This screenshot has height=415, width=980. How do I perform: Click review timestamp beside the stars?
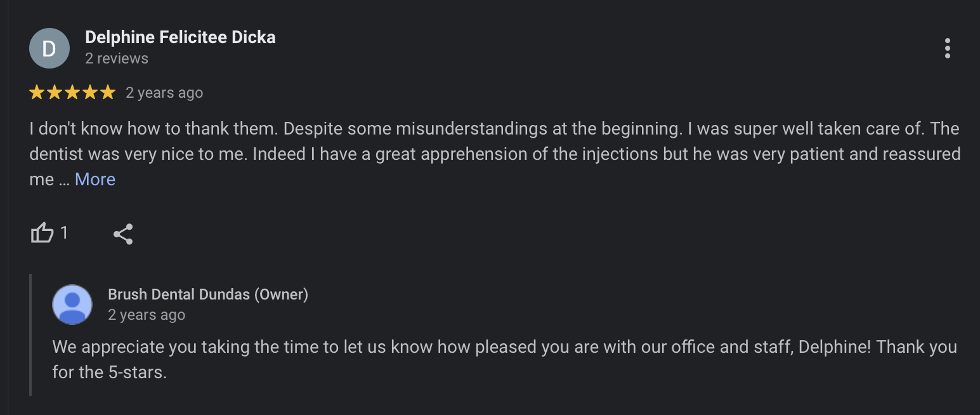[164, 93]
